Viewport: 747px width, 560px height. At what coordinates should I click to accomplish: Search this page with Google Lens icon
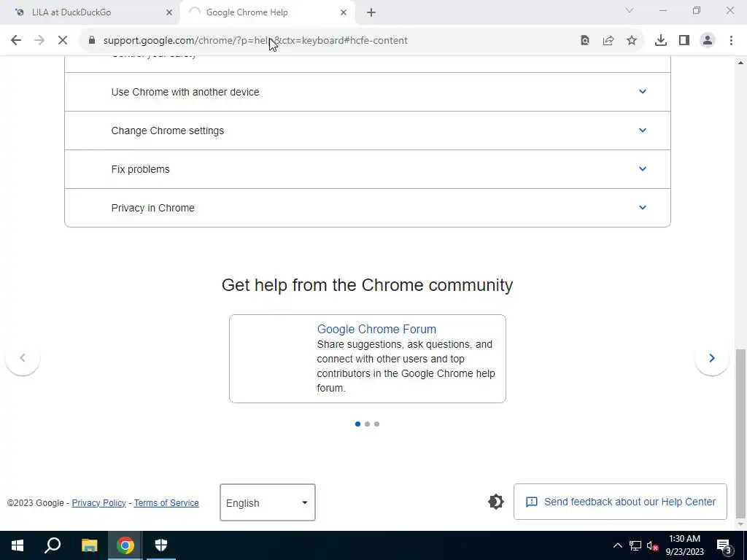(585, 41)
